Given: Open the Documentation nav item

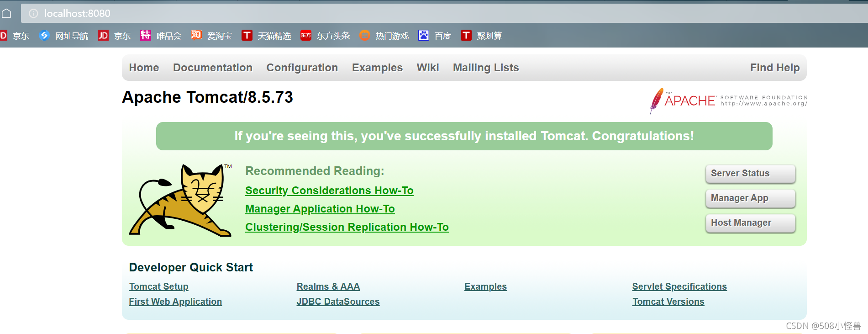Looking at the screenshot, I should click(213, 68).
